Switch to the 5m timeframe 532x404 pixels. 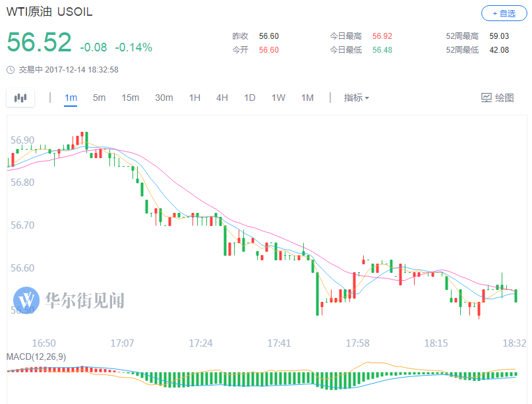pyautogui.click(x=99, y=98)
